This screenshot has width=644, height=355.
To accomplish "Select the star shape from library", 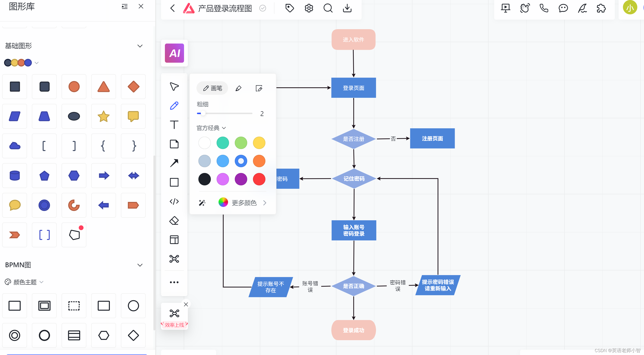I will [x=103, y=116].
